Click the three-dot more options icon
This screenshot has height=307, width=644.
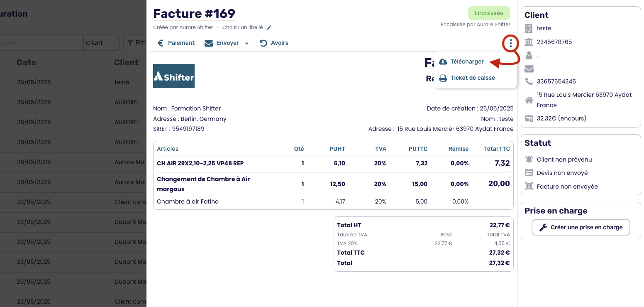point(510,43)
